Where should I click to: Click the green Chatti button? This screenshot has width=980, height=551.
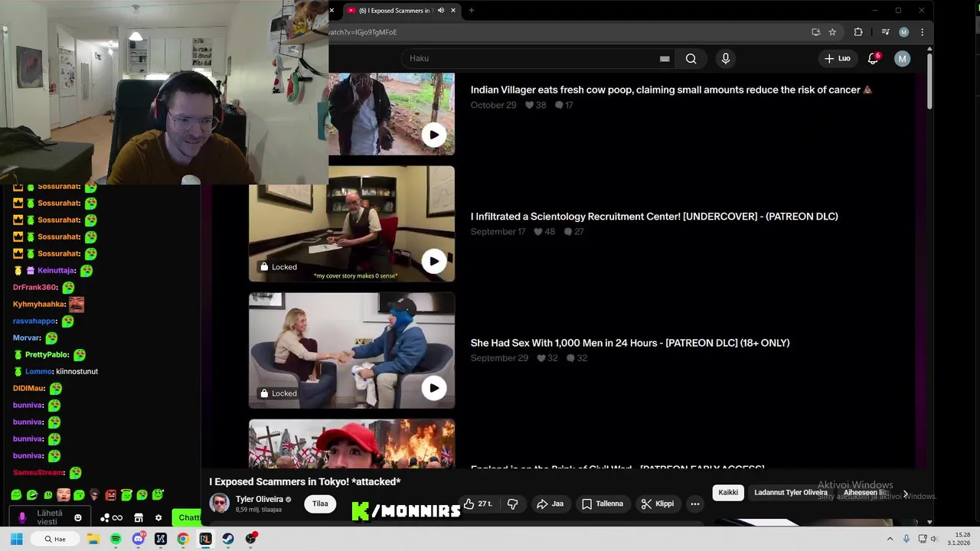187,518
